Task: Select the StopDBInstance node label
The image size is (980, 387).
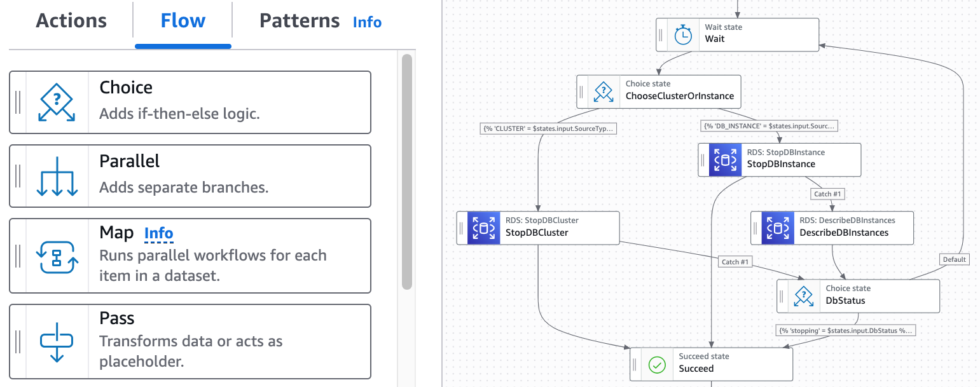Action: (781, 164)
